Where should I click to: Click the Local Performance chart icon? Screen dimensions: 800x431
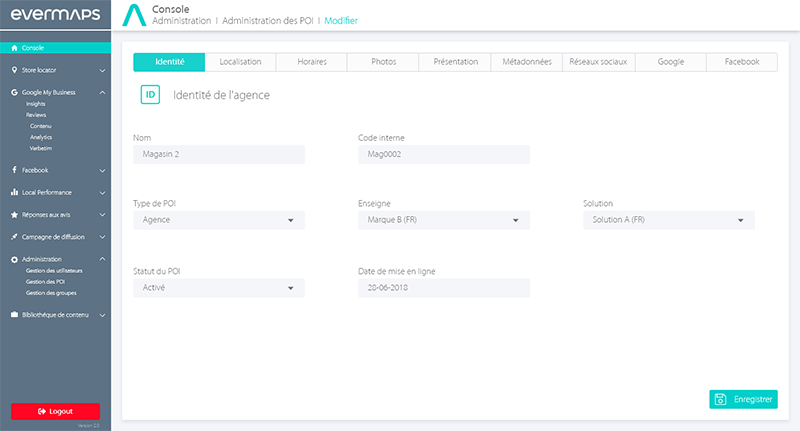pos(14,192)
